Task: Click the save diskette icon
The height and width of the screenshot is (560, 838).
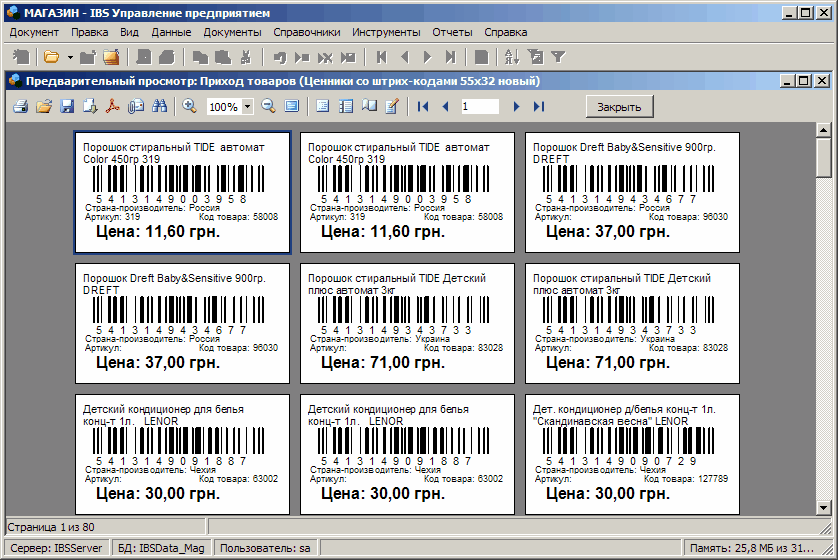Action: tap(67, 106)
